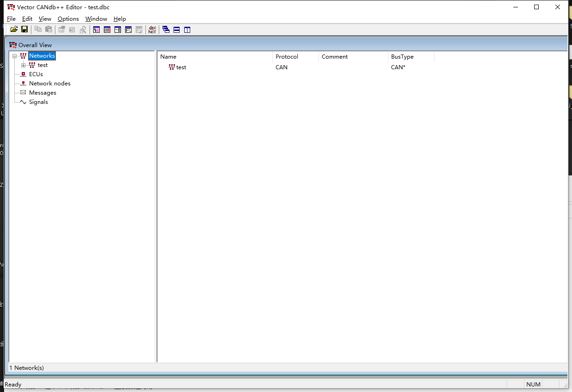Viewport: 572px width, 392px height.
Task: Open the Edit menu
Action: [x=27, y=19]
